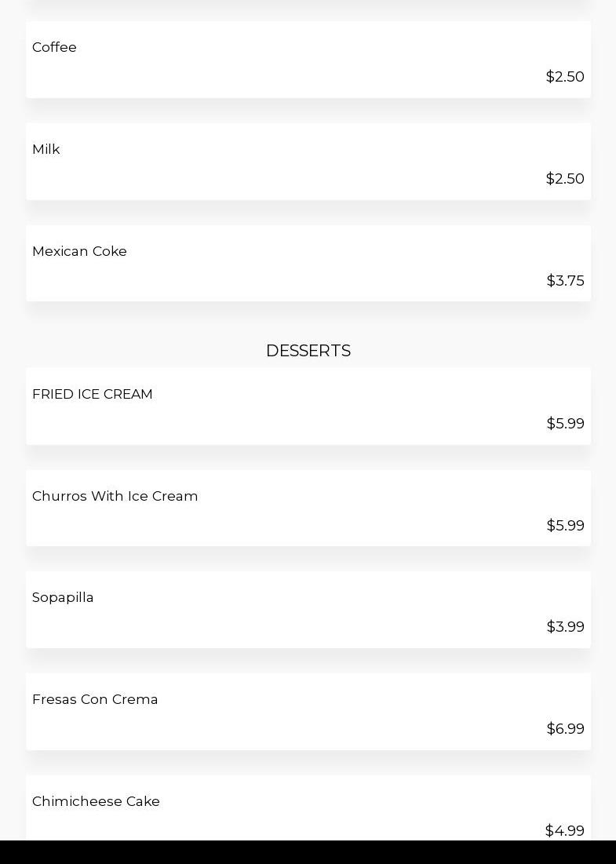616x864 pixels.
Task: Click empty middle of the Sopapilla card
Action: tap(308, 611)
